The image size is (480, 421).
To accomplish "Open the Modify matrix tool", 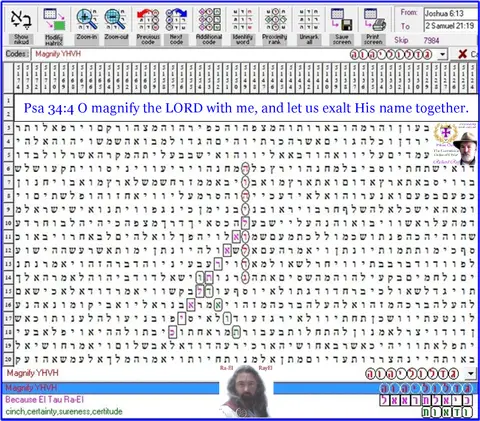I will 54,19.
